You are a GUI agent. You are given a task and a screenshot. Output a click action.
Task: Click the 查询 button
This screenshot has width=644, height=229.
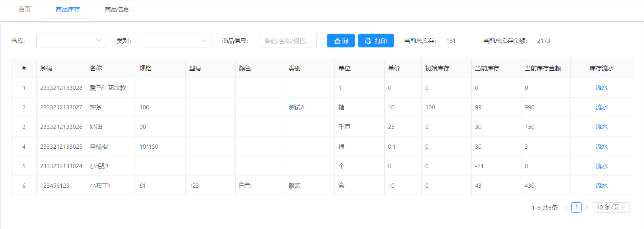(341, 41)
